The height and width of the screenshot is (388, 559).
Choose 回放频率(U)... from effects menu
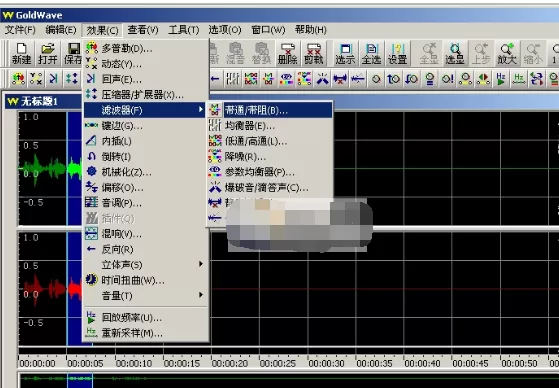click(145, 317)
